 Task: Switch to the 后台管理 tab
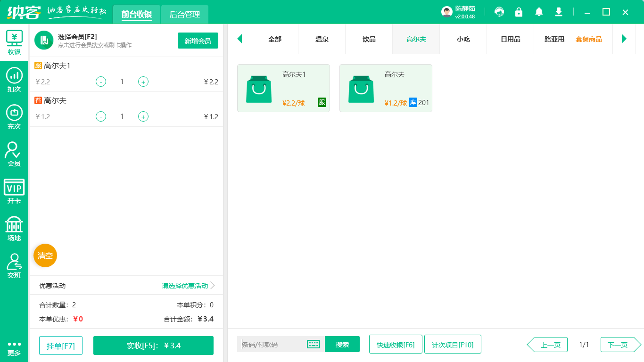pos(184,14)
